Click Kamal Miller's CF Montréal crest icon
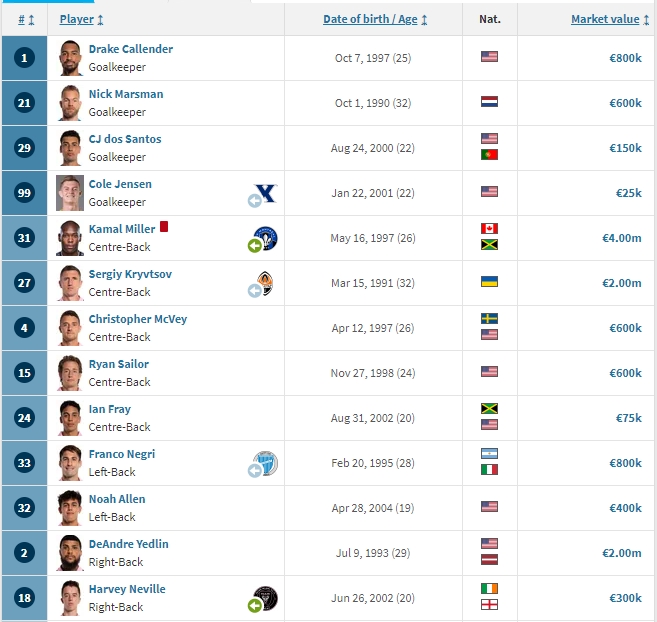 coord(266,238)
